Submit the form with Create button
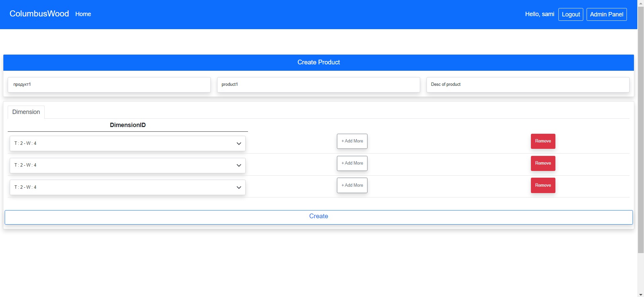644x297 pixels. point(318,217)
